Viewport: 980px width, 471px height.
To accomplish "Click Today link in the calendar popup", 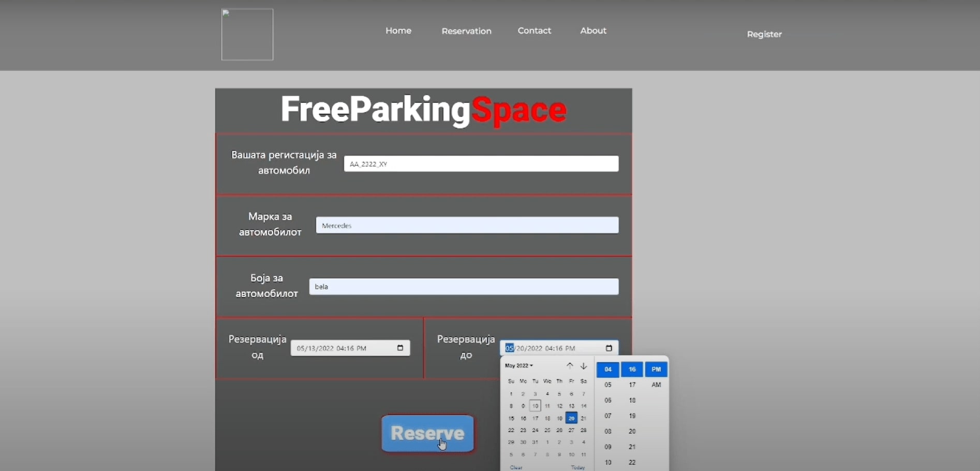I will pyautogui.click(x=577, y=467).
